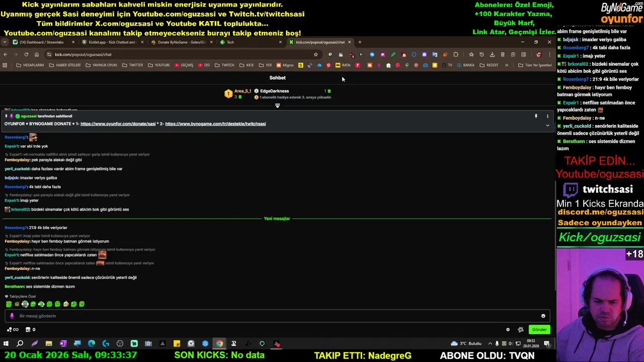Open the apps grid icon in bookmarks bar
Viewport: 644px width, 362px height.
5,65
